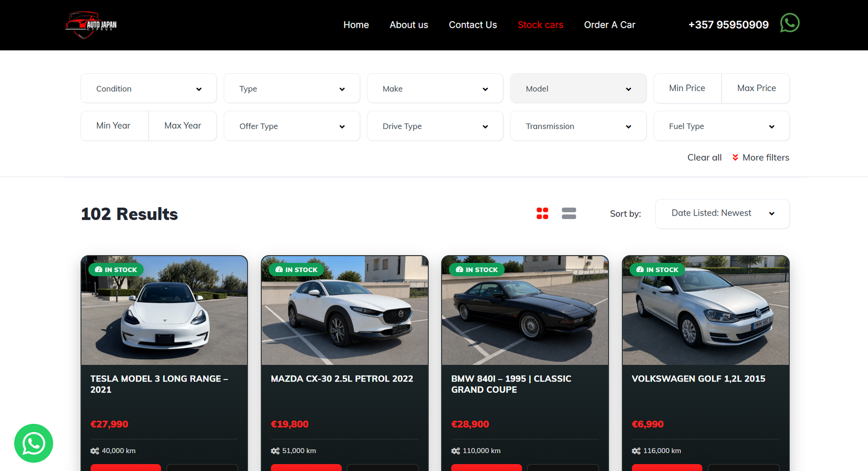The image size is (868, 471).
Task: Click In Stock badge on BMW card
Action: click(x=477, y=269)
